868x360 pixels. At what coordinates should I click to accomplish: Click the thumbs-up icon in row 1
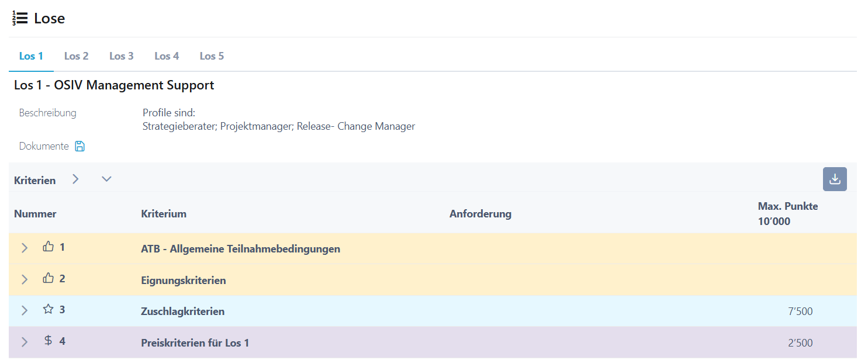tap(48, 247)
